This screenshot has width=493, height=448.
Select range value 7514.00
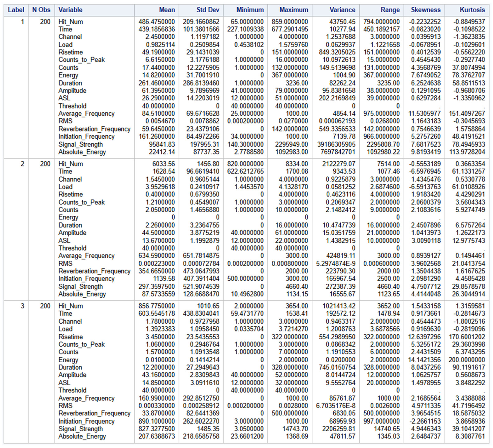coord(389,164)
